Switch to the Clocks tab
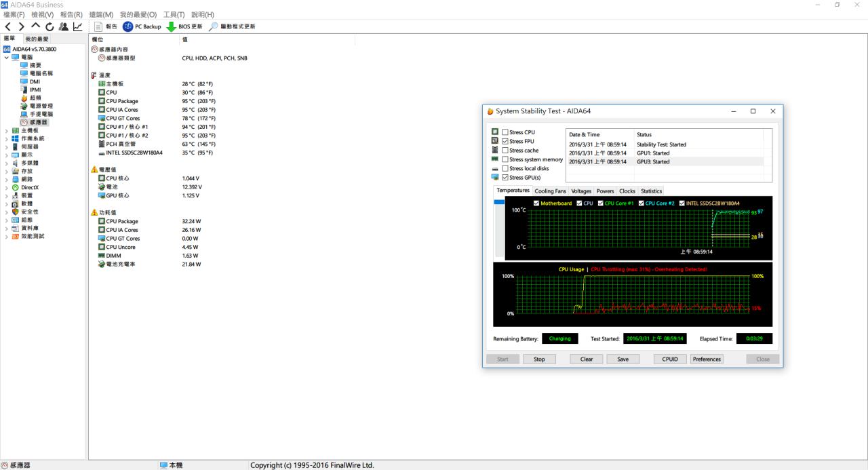 click(627, 191)
